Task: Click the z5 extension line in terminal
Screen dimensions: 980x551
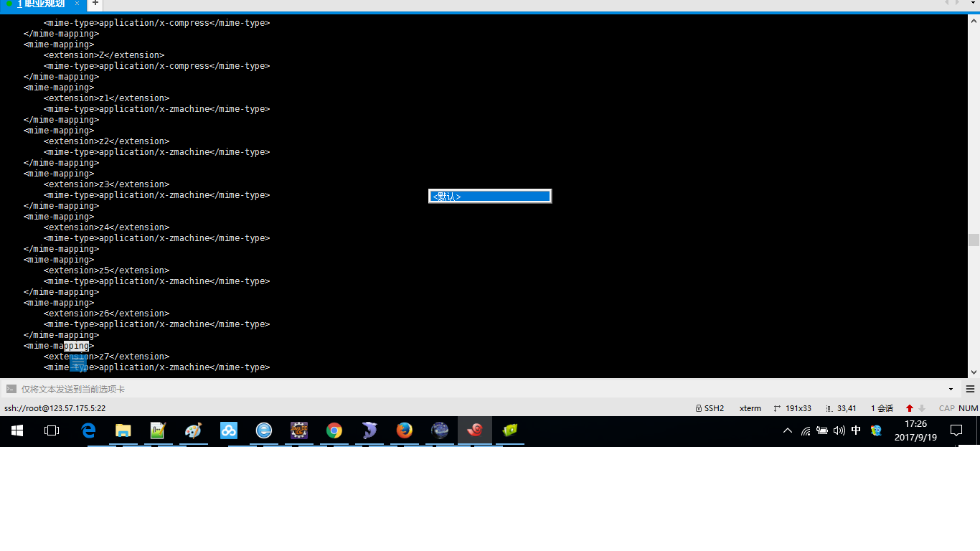Action: pos(106,270)
